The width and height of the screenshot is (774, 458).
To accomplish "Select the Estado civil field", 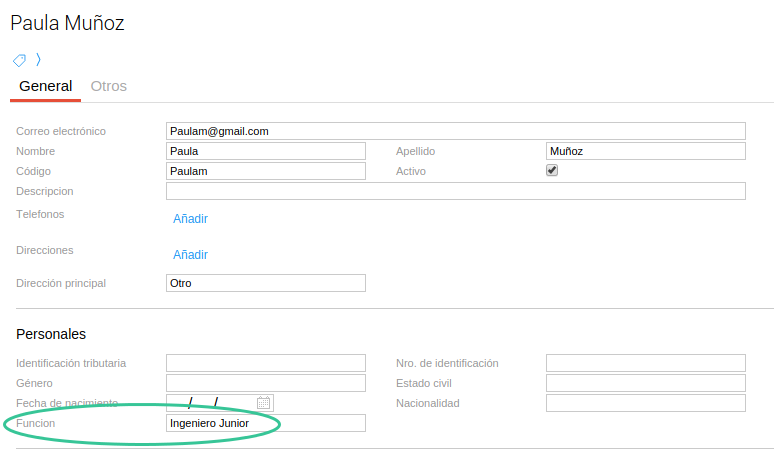I will 645,383.
